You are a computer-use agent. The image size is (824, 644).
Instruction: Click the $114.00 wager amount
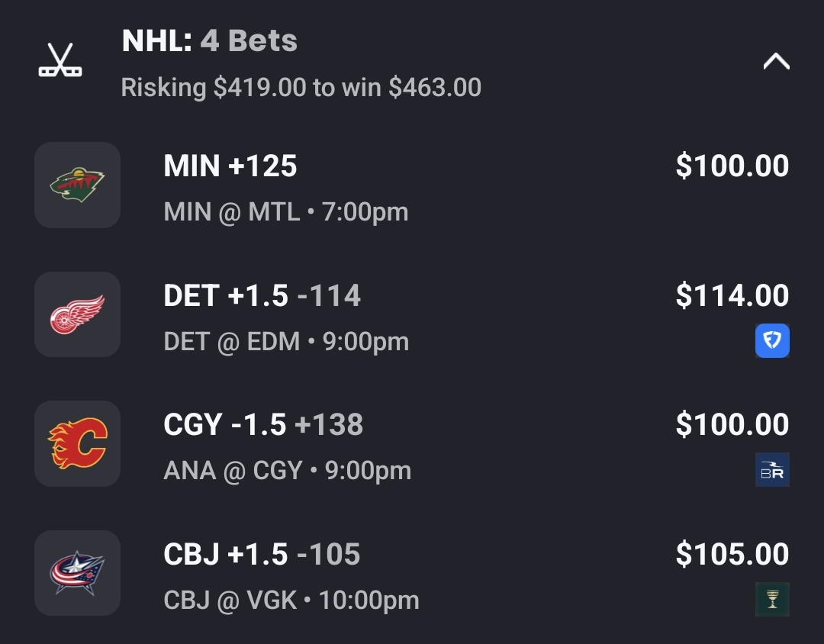coord(732,296)
